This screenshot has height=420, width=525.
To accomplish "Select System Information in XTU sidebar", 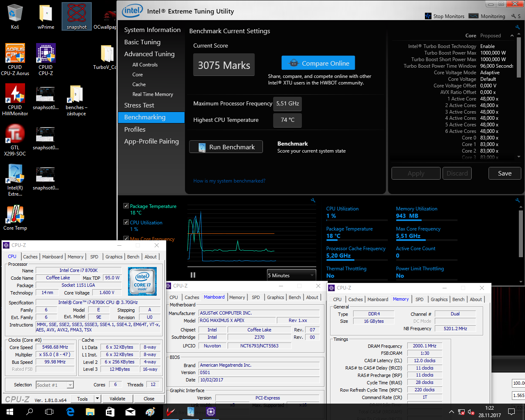I will (152, 30).
